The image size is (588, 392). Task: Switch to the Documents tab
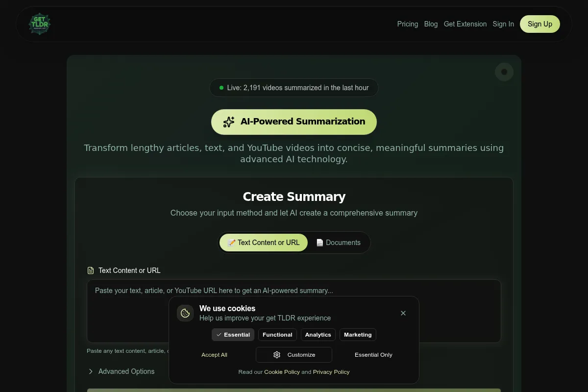click(x=339, y=243)
